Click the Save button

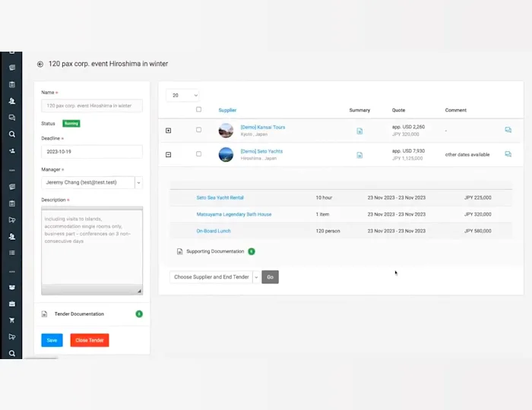coord(52,340)
